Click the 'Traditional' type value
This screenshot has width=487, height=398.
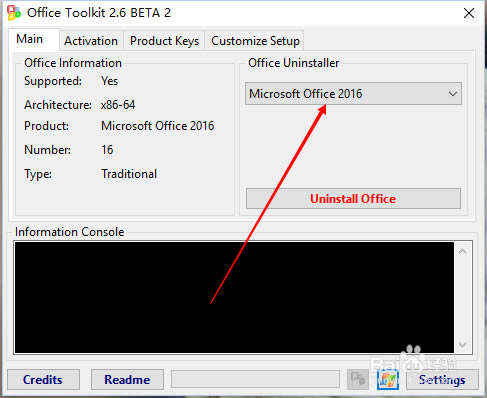(x=129, y=174)
